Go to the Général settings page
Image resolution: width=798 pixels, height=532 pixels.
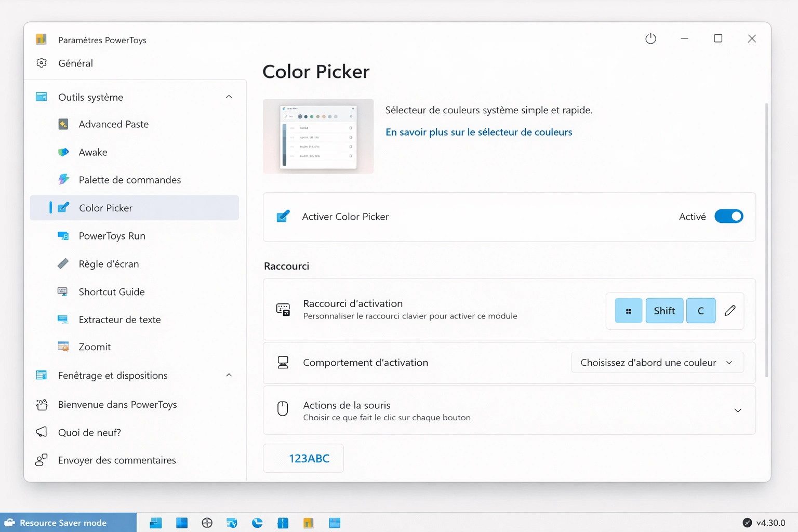[x=76, y=63]
